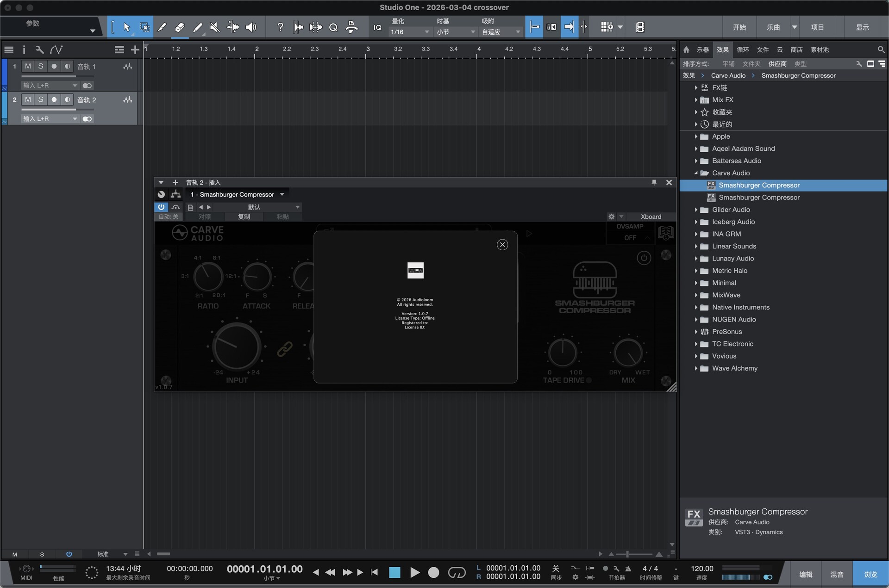Click the 开始 button in top bar
The width and height of the screenshot is (889, 588).
(x=739, y=27)
